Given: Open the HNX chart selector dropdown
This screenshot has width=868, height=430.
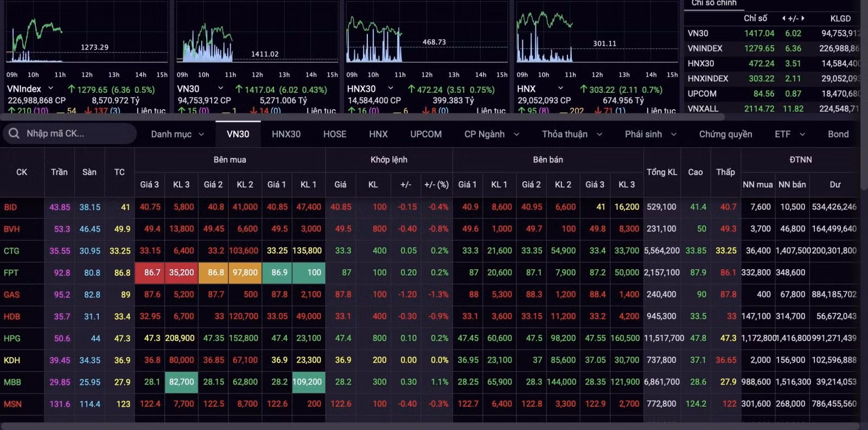Looking at the screenshot, I should click(x=560, y=88).
